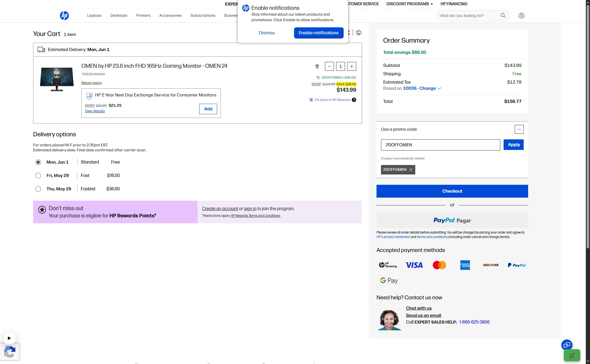Click the Visa payment logo

[414, 265]
